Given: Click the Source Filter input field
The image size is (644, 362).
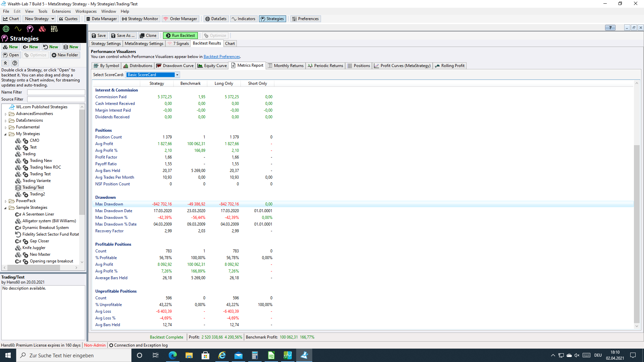Looking at the screenshot, I should (56, 99).
